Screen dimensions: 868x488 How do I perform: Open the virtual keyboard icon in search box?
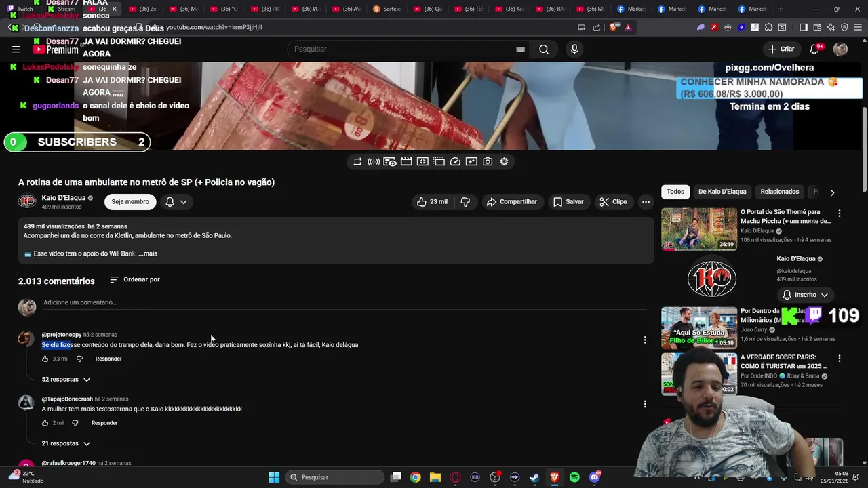520,49
